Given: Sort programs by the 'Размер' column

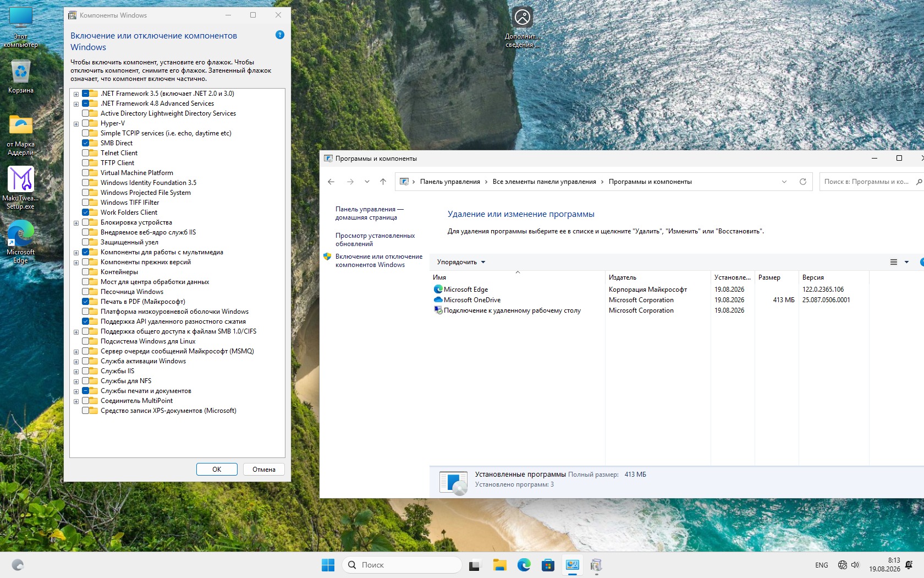Looking at the screenshot, I should [777, 277].
